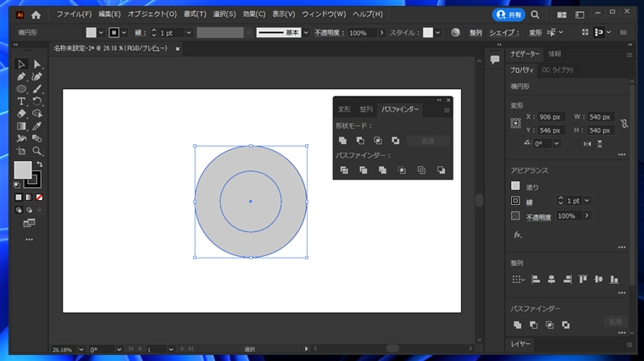Screen dimensions: 644x361
Task: Open the ウィンドウ(W) menu
Action: tap(324, 14)
